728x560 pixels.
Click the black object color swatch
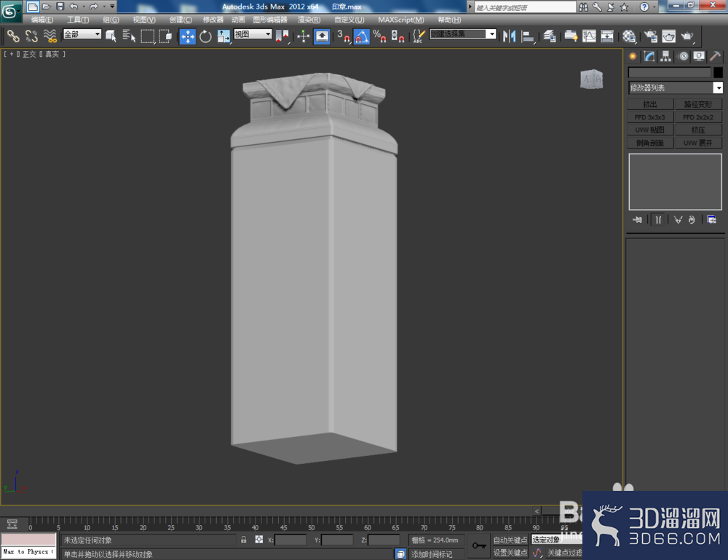click(718, 72)
